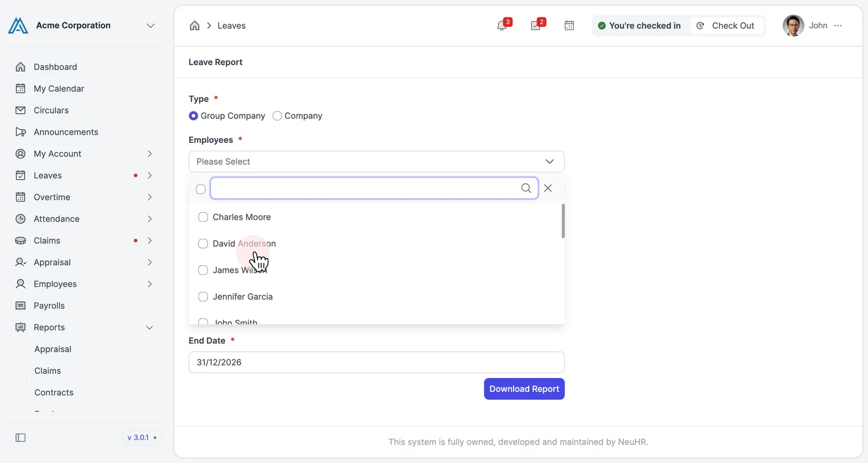
Task: Click the Acme Corporation logo icon
Action: point(18,25)
